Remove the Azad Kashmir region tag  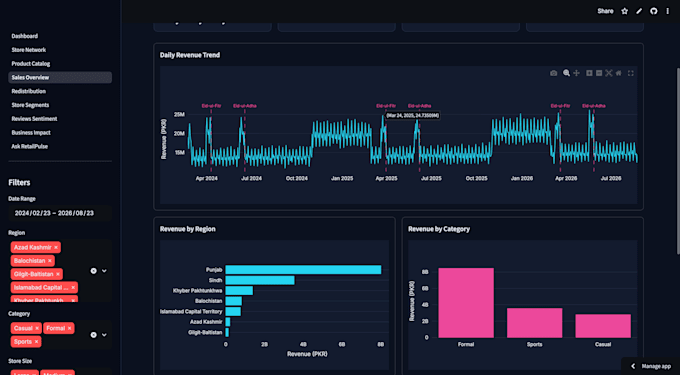point(56,248)
